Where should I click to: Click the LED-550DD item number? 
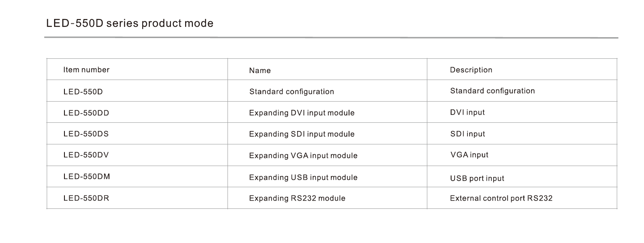(86, 113)
